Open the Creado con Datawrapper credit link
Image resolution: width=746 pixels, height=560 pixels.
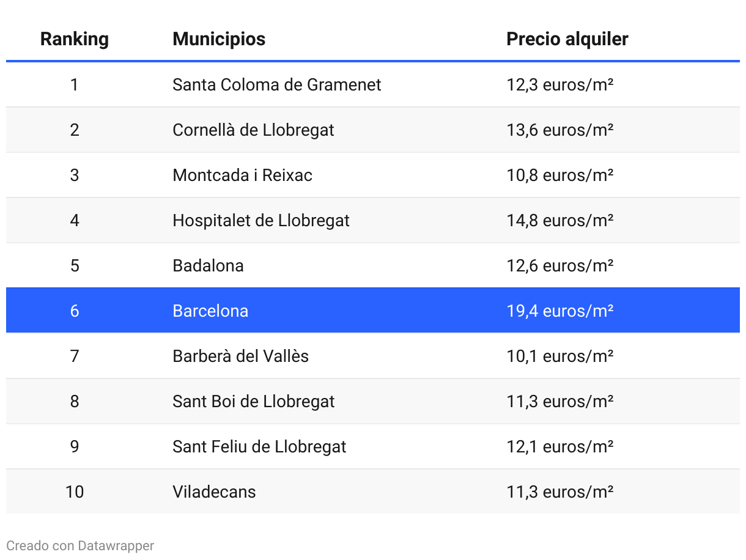(x=80, y=545)
